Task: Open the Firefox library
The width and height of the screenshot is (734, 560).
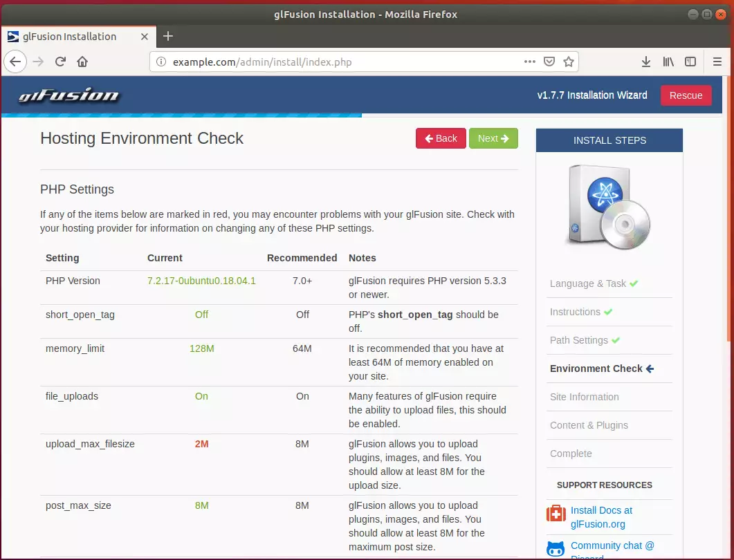Action: pyautogui.click(x=668, y=62)
